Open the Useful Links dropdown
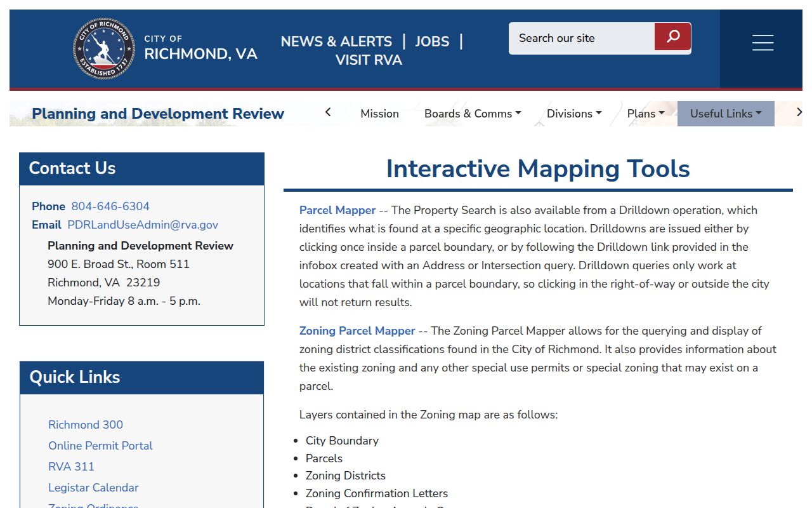 pyautogui.click(x=726, y=114)
